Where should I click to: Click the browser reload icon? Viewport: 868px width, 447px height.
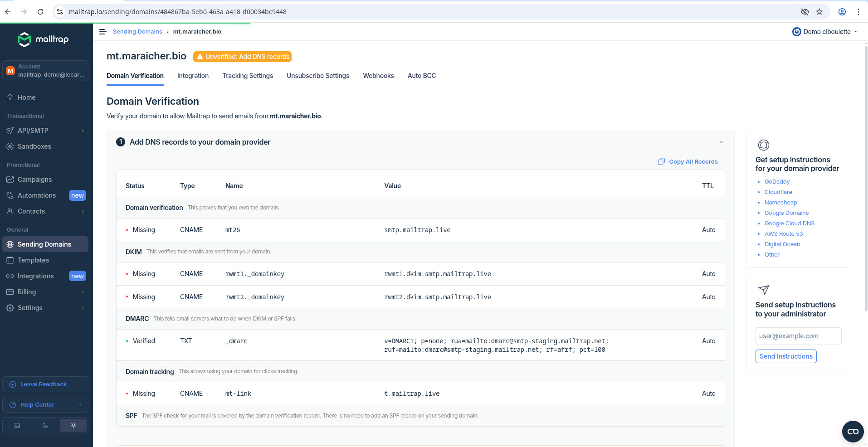pos(40,12)
